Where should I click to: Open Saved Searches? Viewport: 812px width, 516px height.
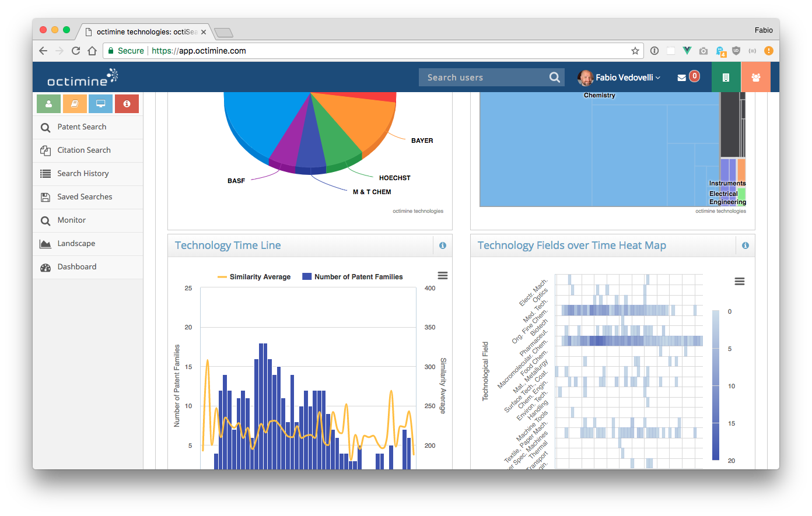88,197
